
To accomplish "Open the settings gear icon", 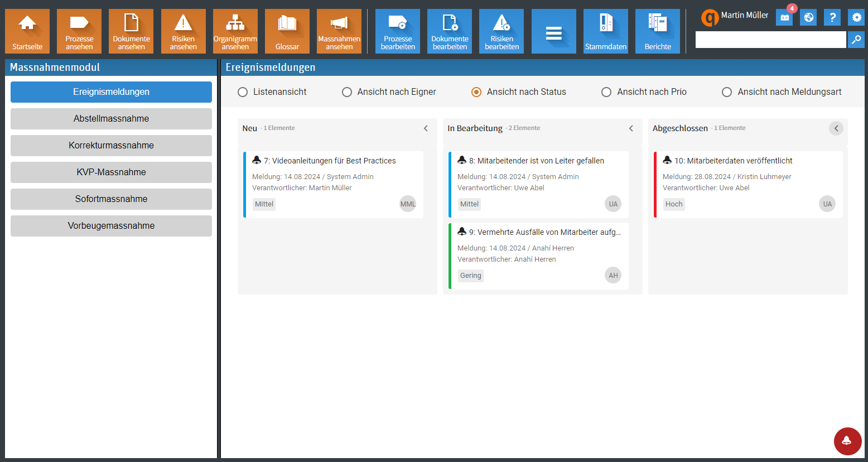I will (856, 17).
